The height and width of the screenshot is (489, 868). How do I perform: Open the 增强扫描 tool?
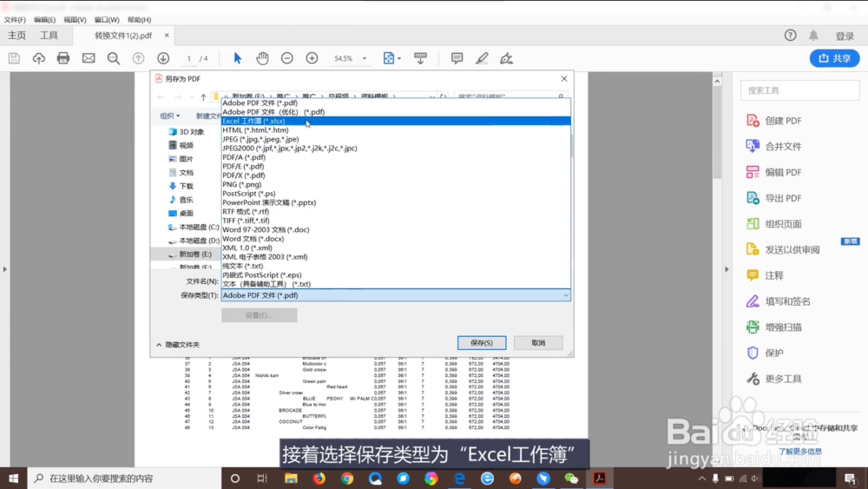(774, 327)
